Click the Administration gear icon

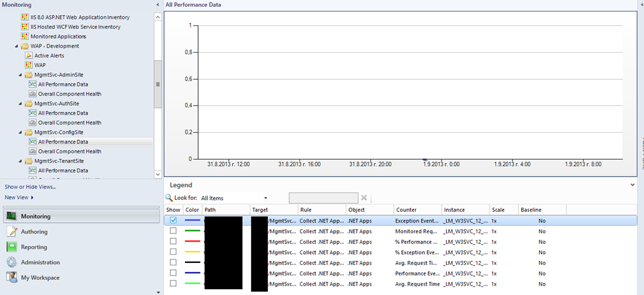11,262
